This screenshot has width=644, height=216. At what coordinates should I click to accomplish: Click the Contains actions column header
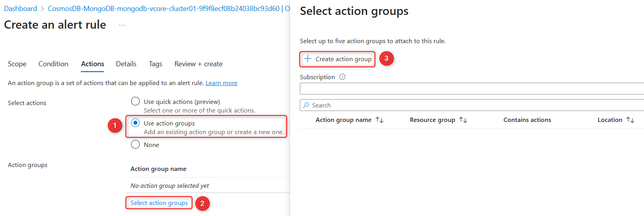527,120
